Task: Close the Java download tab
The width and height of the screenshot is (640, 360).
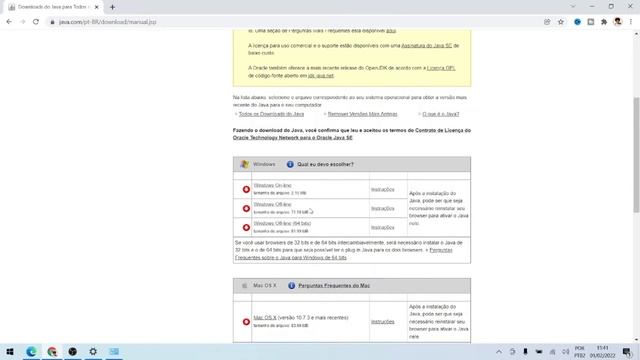Action: click(97, 7)
